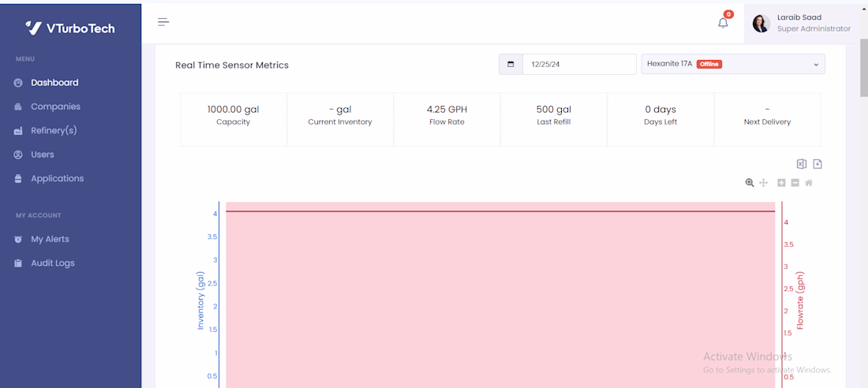The width and height of the screenshot is (868, 388).
Task: Select the chart pan arrows tool
Action: pos(763,183)
